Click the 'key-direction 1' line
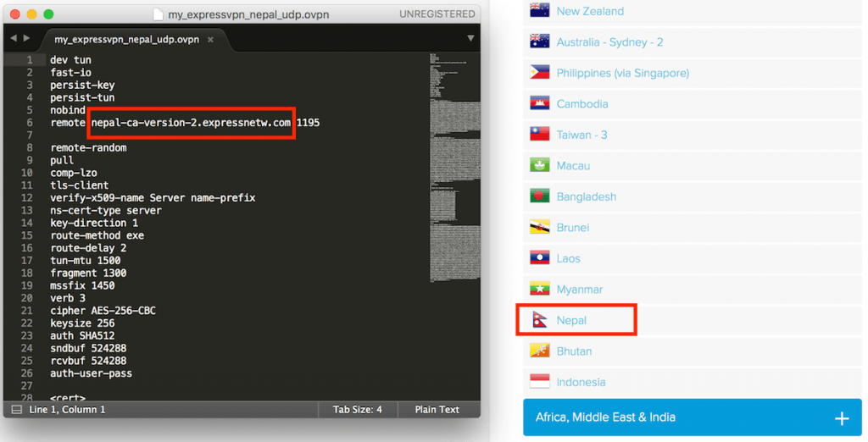This screenshot has height=442, width=868. [x=94, y=223]
